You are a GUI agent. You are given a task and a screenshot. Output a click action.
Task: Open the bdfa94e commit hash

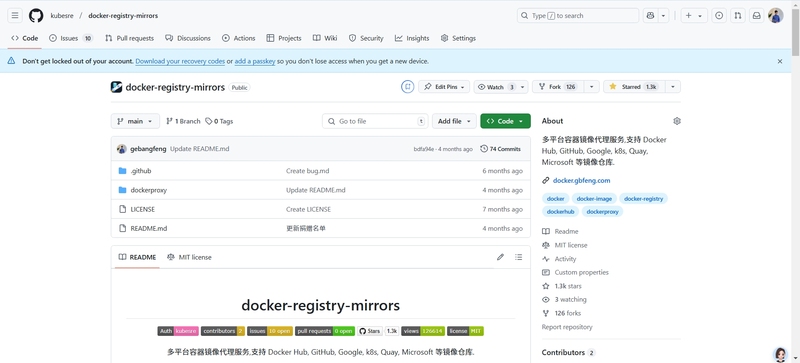pos(423,149)
